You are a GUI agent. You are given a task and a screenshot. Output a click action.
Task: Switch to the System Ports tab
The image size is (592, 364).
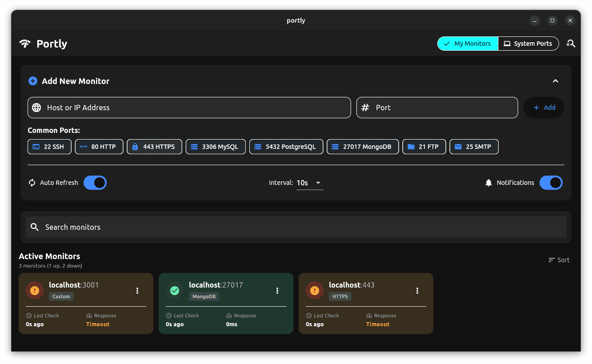(528, 44)
